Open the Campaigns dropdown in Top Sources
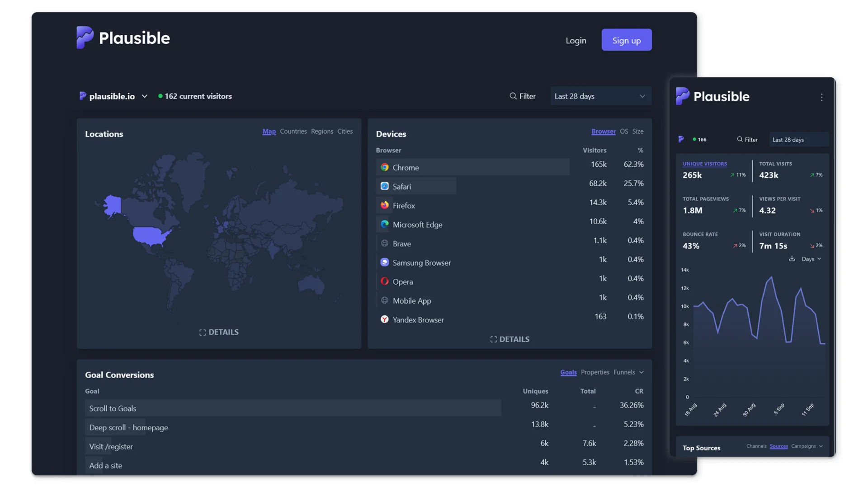 click(807, 446)
